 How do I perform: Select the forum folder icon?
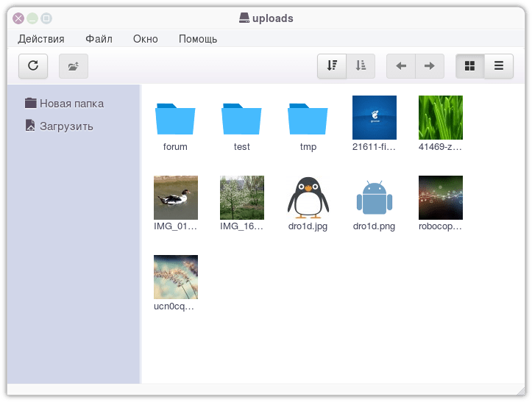tap(175, 118)
